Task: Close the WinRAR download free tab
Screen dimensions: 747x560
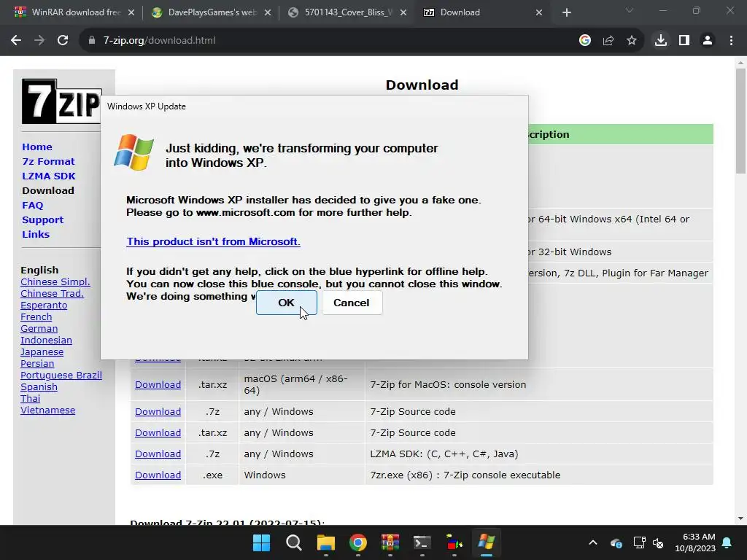Action: pyautogui.click(x=131, y=13)
